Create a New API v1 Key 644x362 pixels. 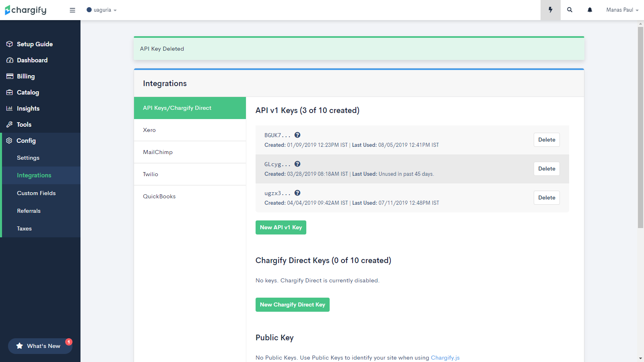pos(281,228)
